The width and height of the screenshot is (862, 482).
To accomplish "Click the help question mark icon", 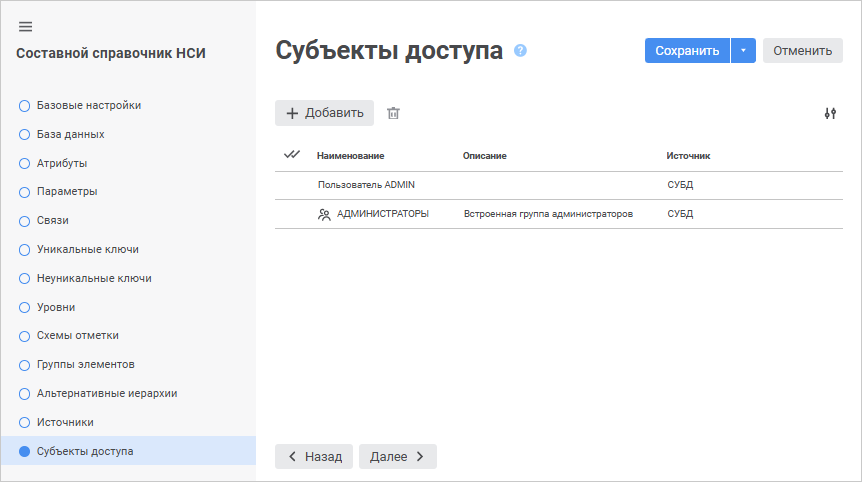I will tap(520, 51).
